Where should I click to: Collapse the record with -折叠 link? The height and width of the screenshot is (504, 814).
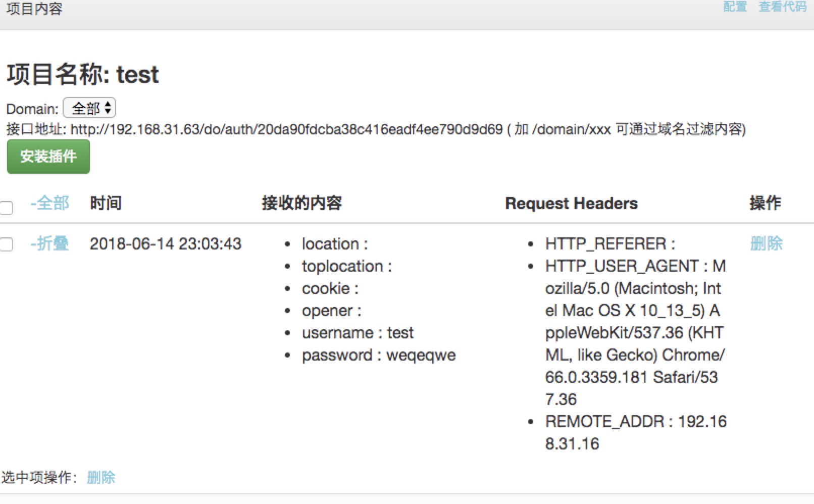point(49,243)
